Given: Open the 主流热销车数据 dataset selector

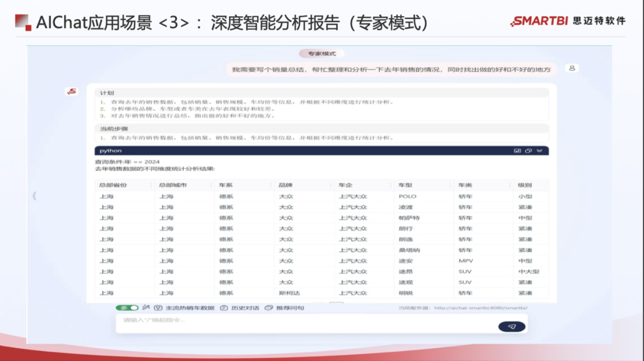Looking at the screenshot, I should pyautogui.click(x=184, y=308).
